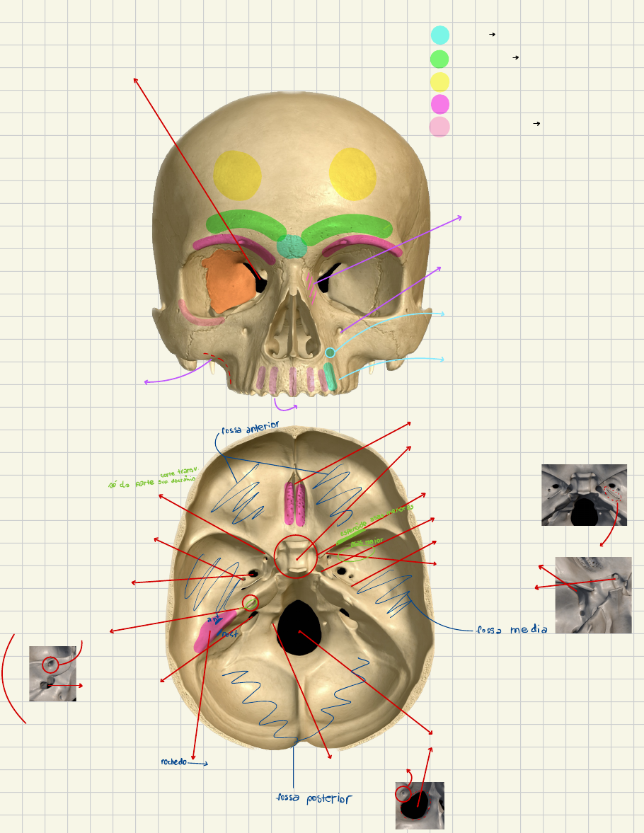The image size is (644, 833).
Task: Click the teal highlighted upper tooth
Action: [330, 377]
